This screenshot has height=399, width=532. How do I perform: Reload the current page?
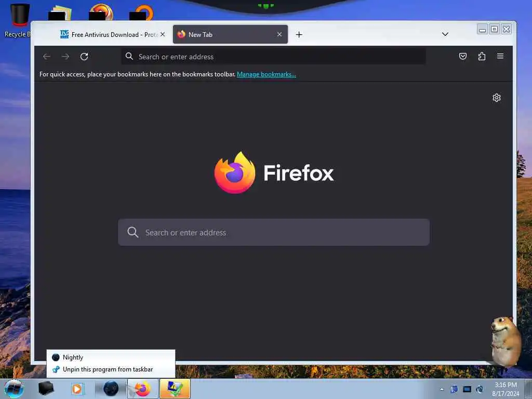[x=84, y=57]
